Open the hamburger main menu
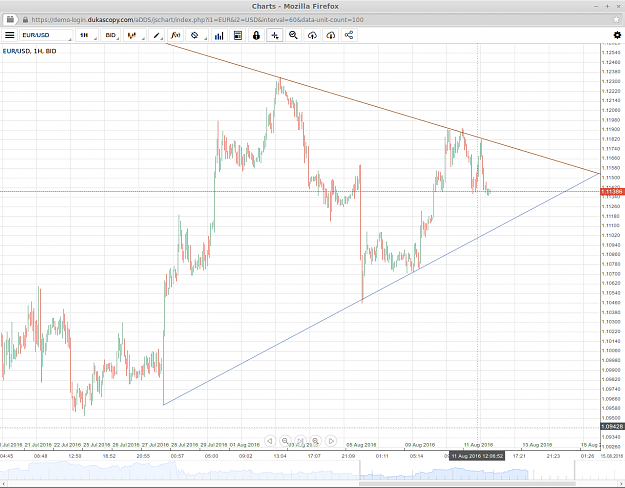The width and height of the screenshot is (625, 488). pos(10,35)
